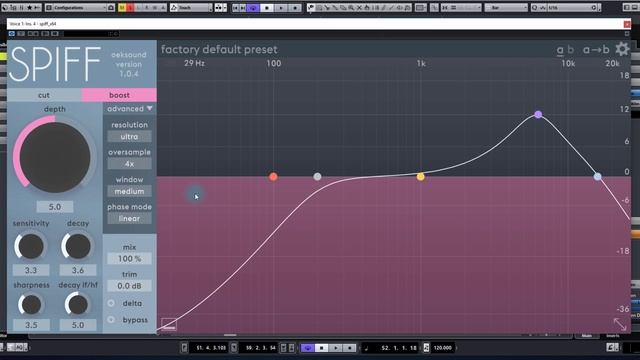The height and width of the screenshot is (360, 640).
Task: Collapse the advanced section
Action: [x=129, y=109]
